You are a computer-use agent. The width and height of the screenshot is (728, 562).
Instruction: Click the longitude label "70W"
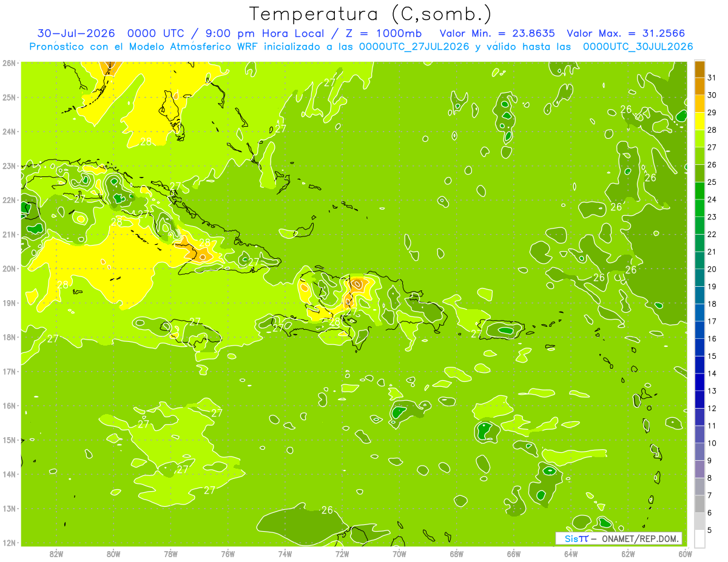(399, 554)
